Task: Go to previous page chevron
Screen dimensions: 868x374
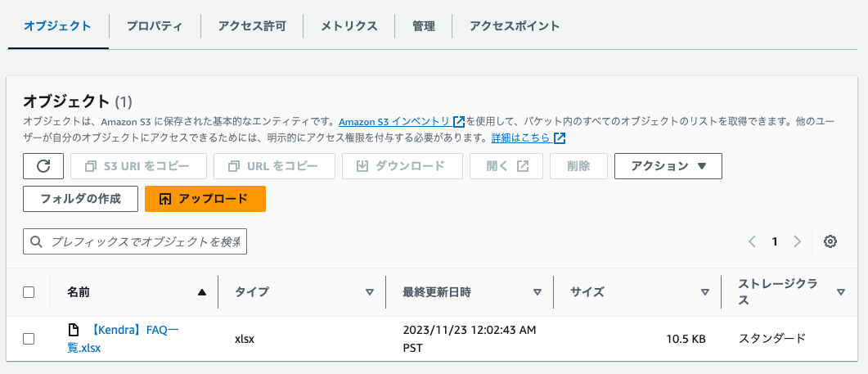Action: pos(753,241)
